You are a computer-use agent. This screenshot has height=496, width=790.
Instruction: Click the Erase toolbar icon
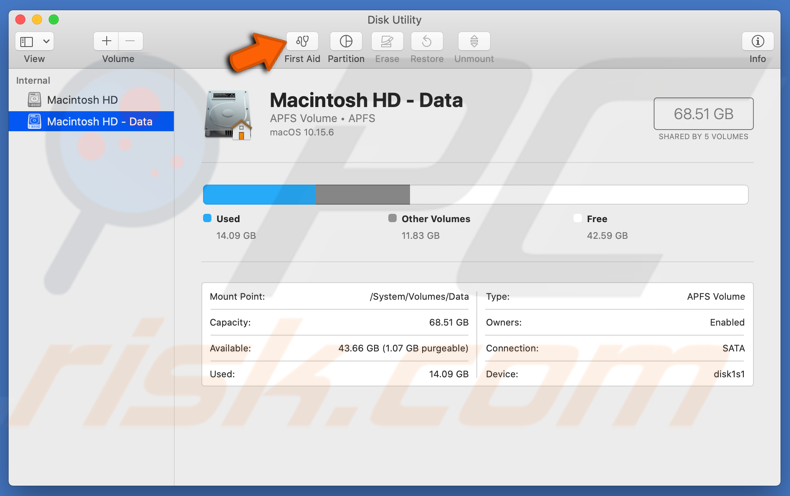[x=387, y=41]
